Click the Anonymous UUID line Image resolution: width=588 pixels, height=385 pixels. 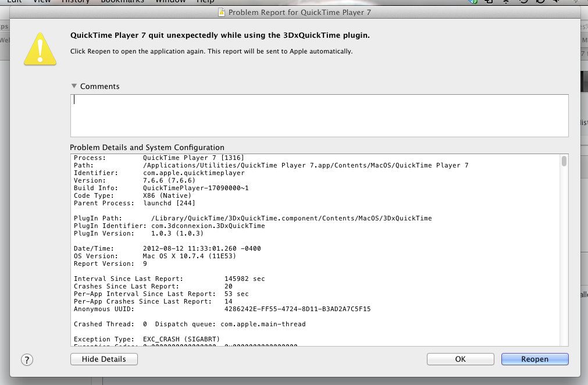coord(222,309)
